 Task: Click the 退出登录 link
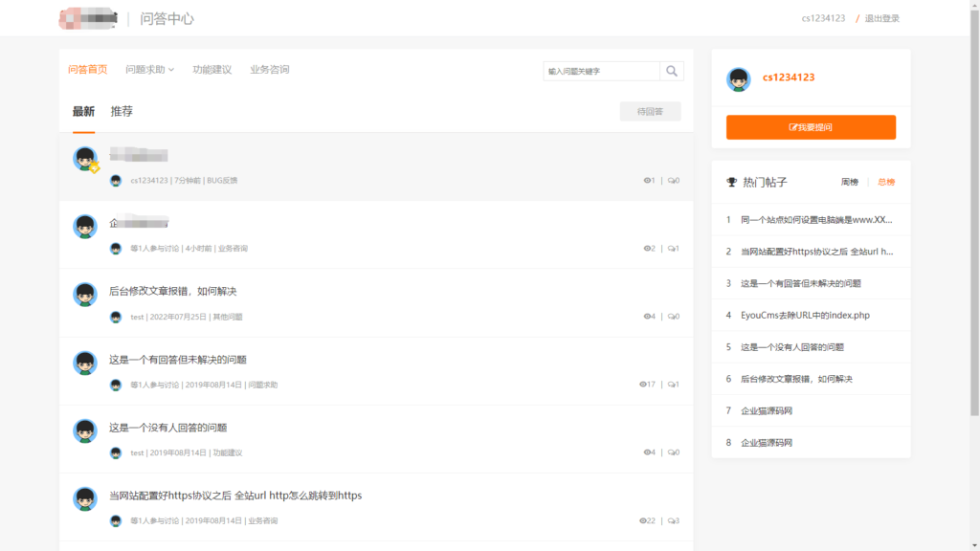coord(883,16)
